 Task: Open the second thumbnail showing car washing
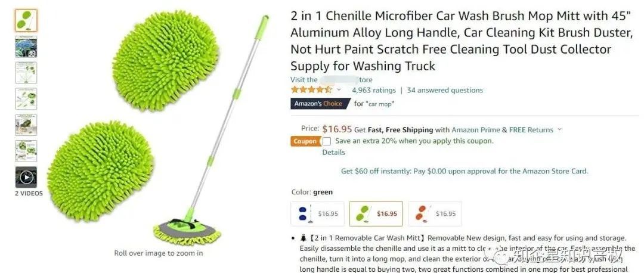[x=26, y=46]
